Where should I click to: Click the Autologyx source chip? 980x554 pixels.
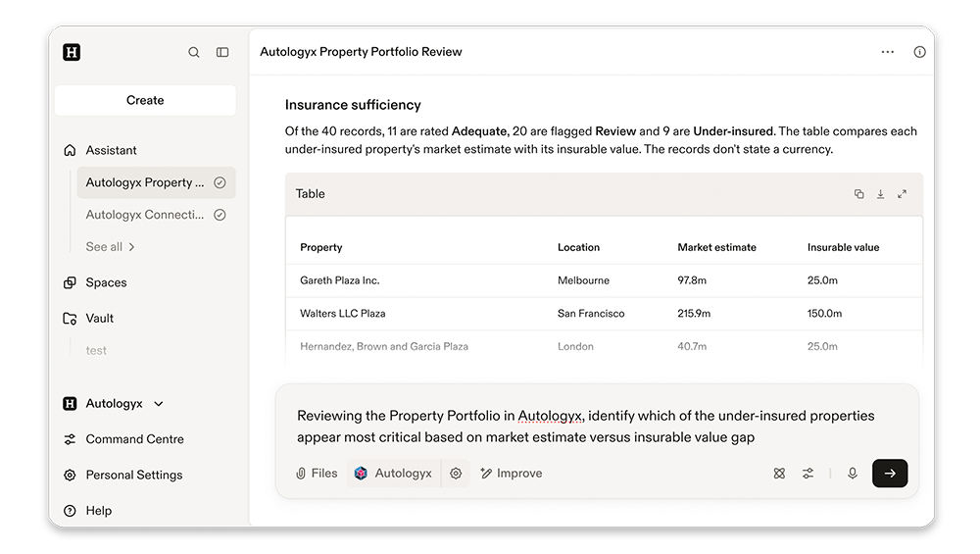click(x=394, y=474)
